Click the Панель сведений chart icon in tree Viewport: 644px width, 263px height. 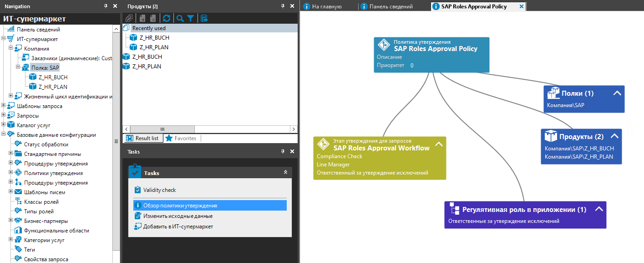(x=11, y=29)
